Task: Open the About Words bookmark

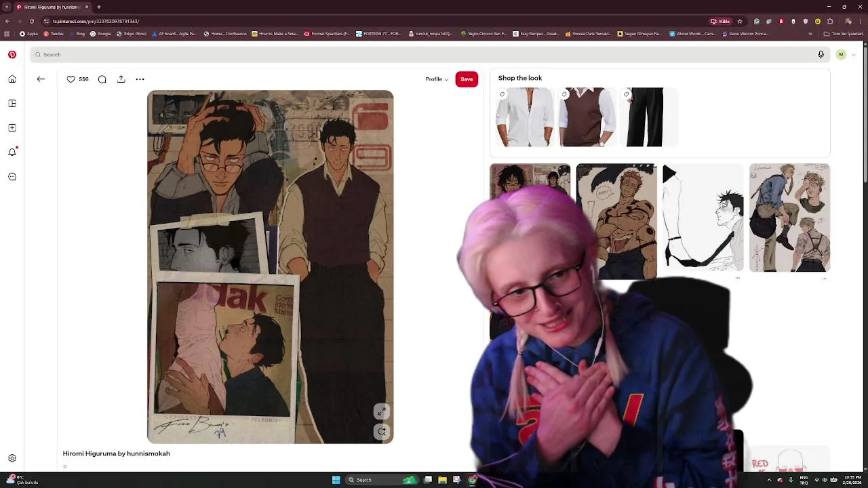Action: pos(692,34)
